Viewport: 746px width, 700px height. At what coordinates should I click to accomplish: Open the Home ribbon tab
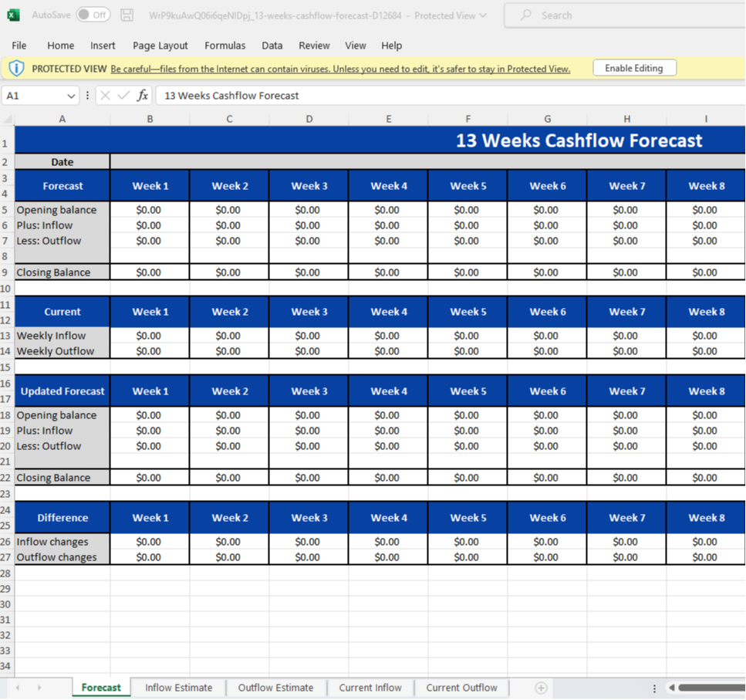[x=60, y=46]
